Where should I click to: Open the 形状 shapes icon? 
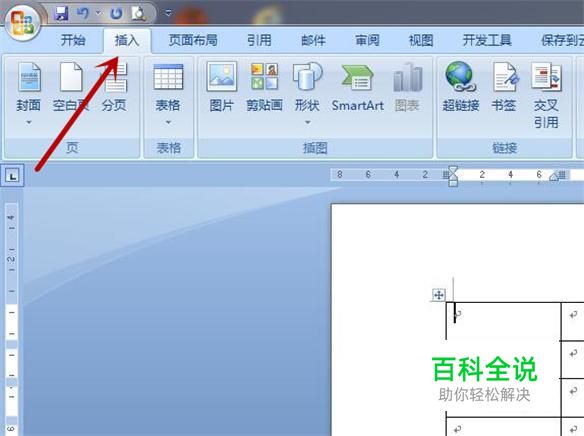(x=307, y=76)
